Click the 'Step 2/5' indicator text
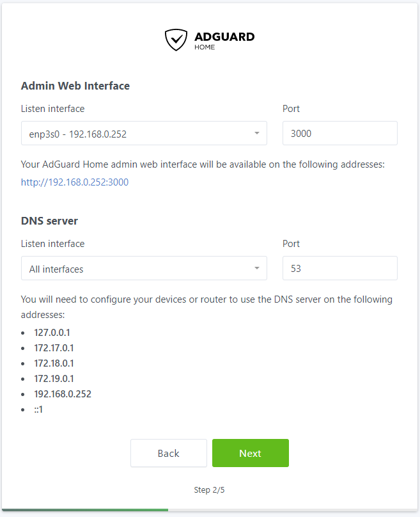Screen dimensions: 420x517 pyautogui.click(x=210, y=490)
